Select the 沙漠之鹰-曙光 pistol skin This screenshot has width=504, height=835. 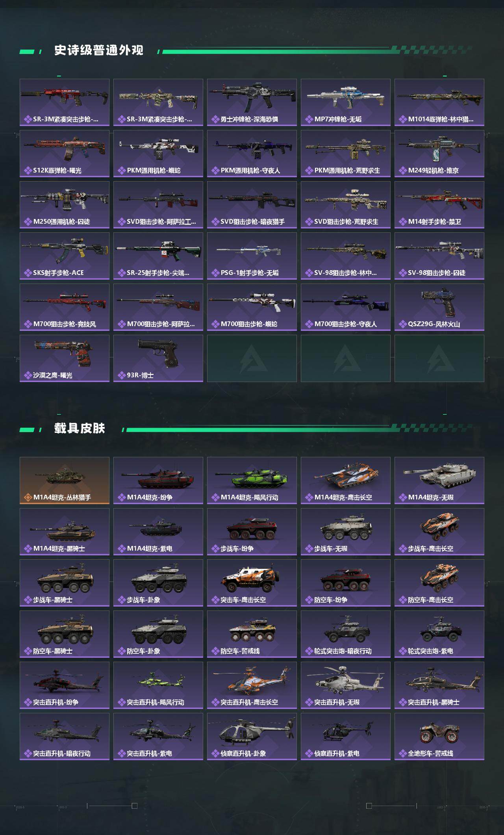(x=65, y=358)
